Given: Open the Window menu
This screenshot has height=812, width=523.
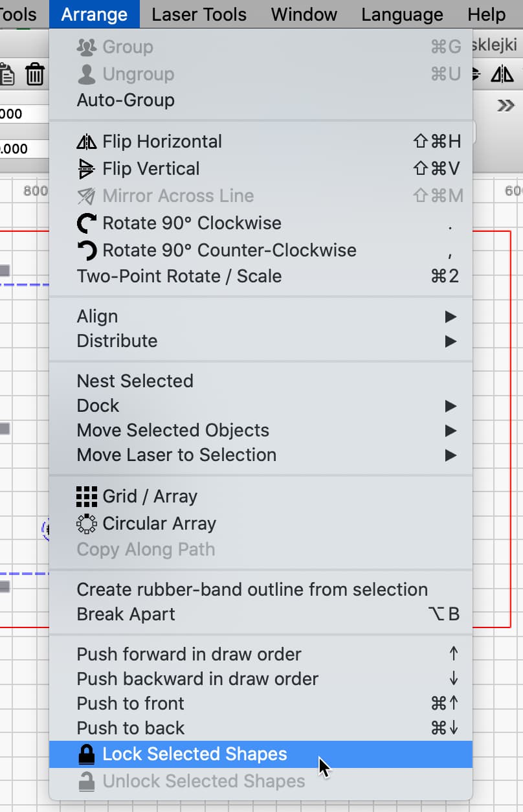Looking at the screenshot, I should tap(304, 14).
